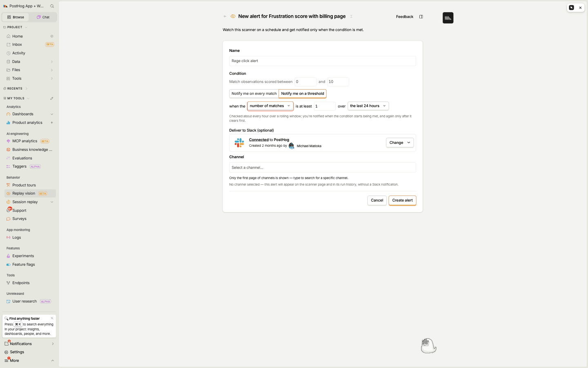
Task: Open the Change Slack connection dropdown
Action: coord(400,143)
